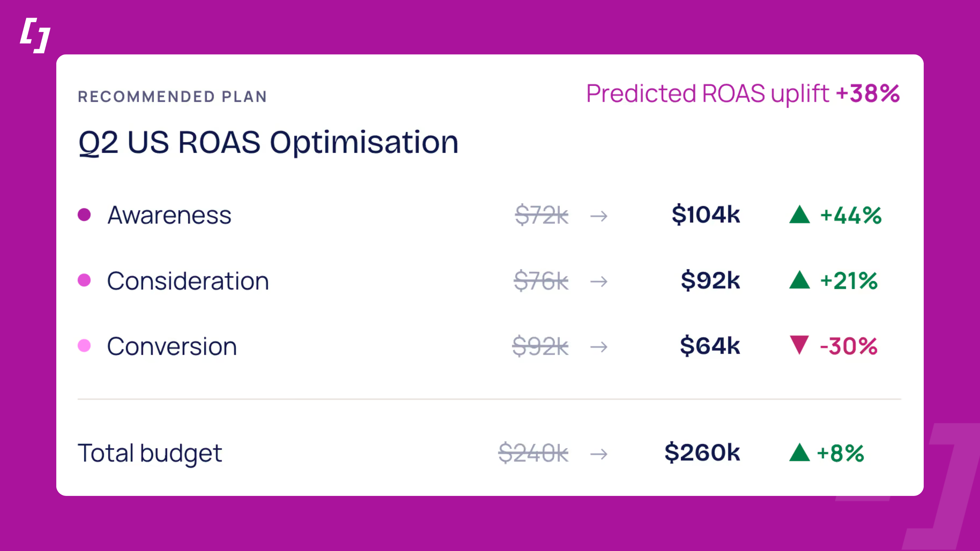
Task: Select the dark magenta Awareness dot
Action: (84, 215)
